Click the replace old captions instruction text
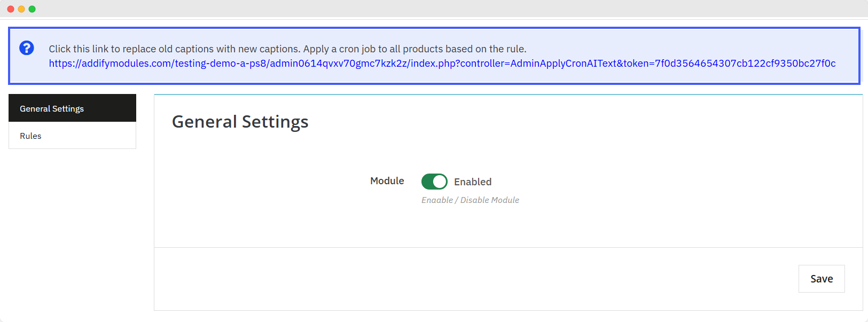Image resolution: width=868 pixels, height=322 pixels. pyautogui.click(x=287, y=49)
